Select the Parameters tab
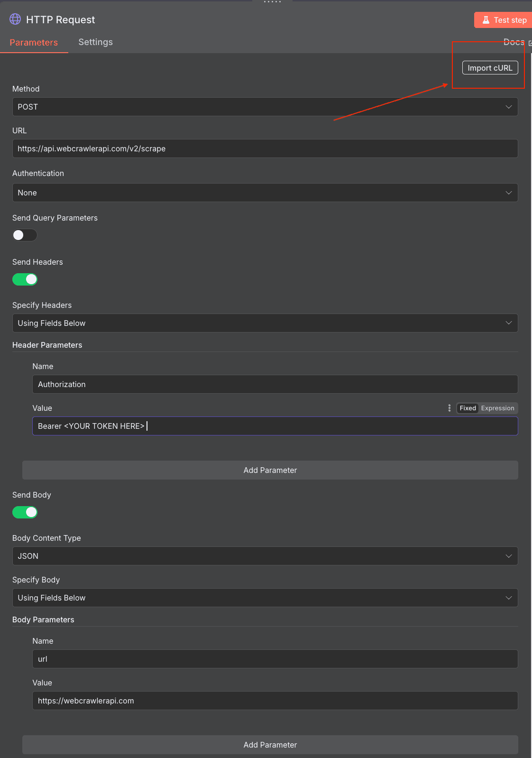Screen dimensions: 532x758 coord(34,42)
